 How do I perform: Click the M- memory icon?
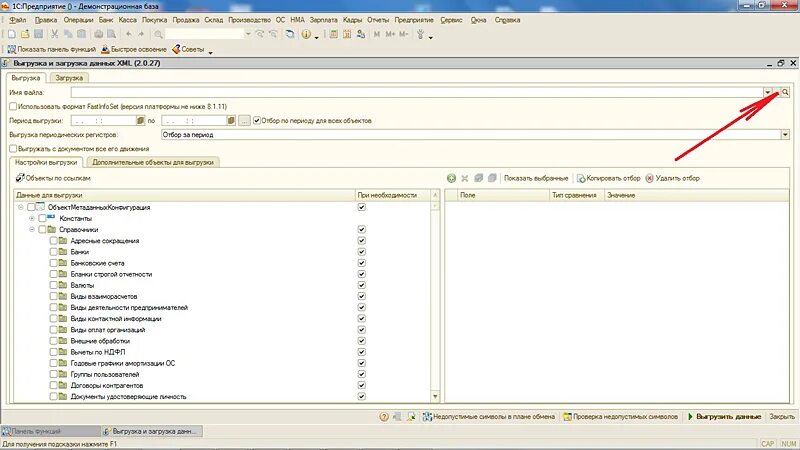404,34
